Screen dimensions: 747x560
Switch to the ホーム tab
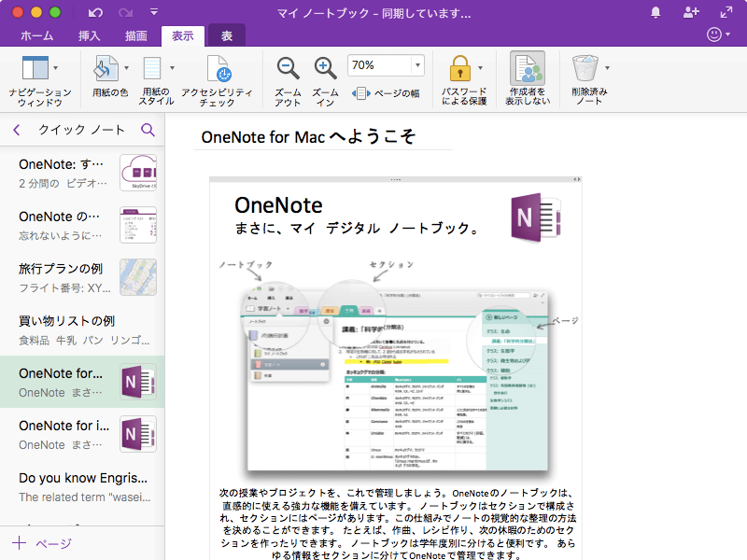pyautogui.click(x=37, y=35)
